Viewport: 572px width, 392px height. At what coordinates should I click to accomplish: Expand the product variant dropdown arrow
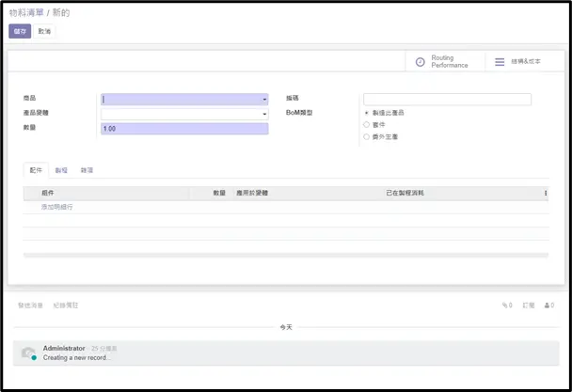(264, 114)
